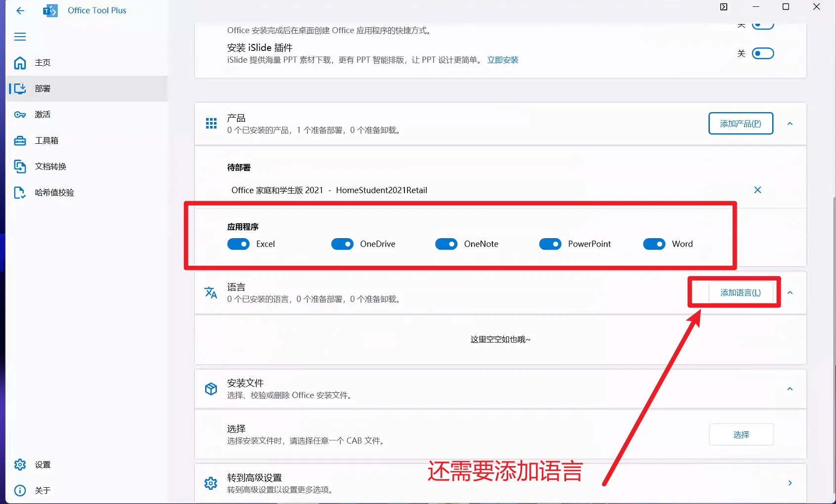The image size is (836, 504).
Task: Collapse the 安装文件 section chevron
Action: 790,389
